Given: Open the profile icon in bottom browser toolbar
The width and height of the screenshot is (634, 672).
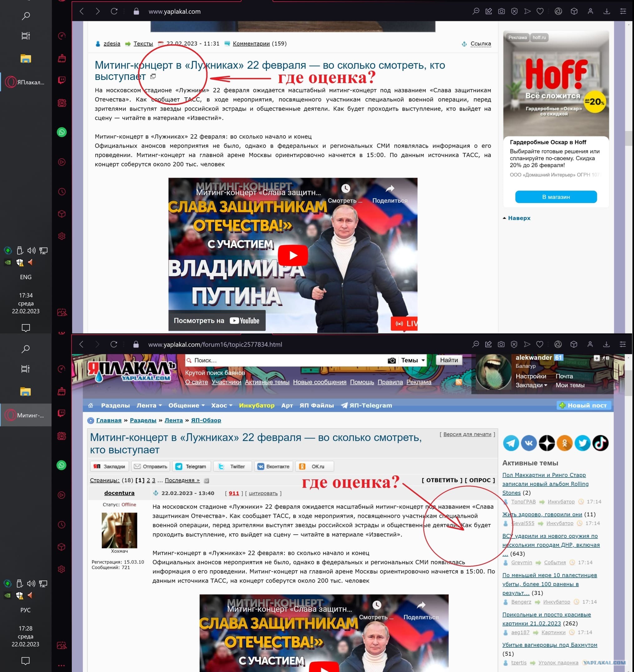Looking at the screenshot, I should [x=590, y=344].
